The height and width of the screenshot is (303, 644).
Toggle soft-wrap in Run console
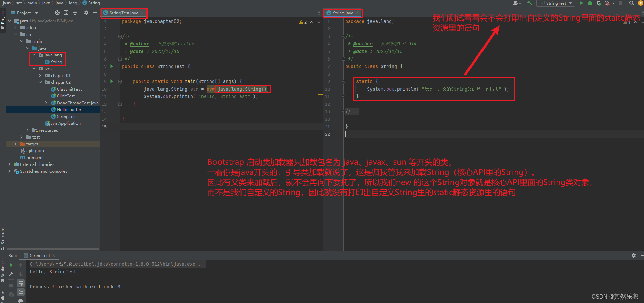tap(21, 283)
